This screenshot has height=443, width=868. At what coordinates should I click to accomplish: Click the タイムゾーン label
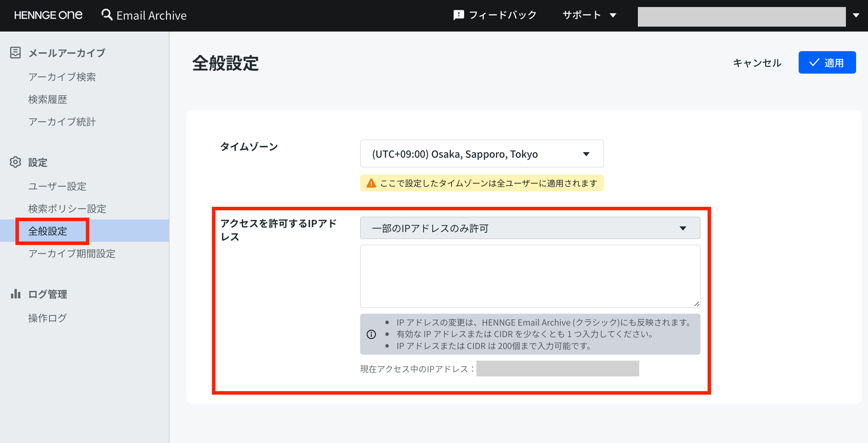(x=249, y=146)
